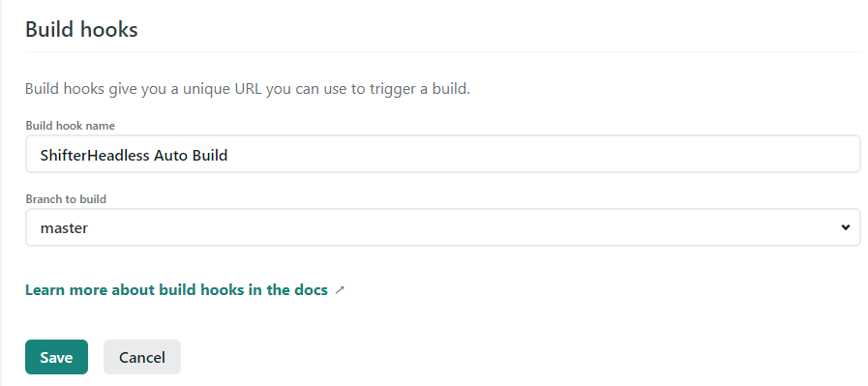The height and width of the screenshot is (386, 868).
Task: Click the chevron arrow in the branch selector
Action: 846,227
